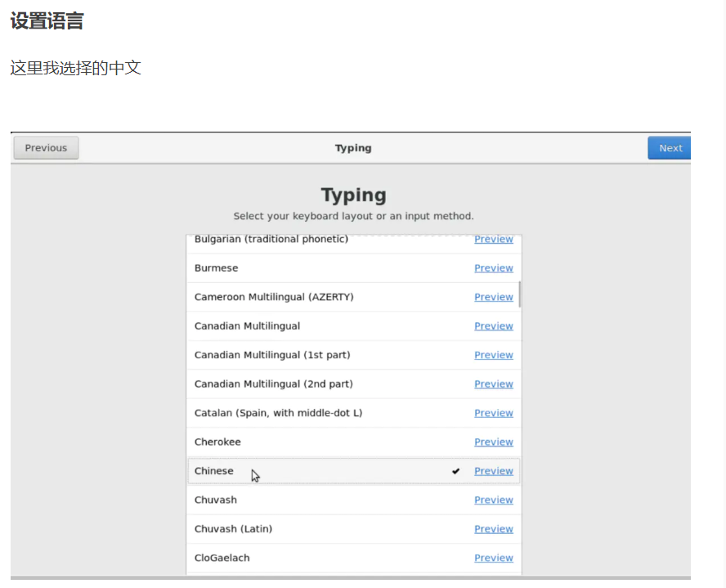Open Preview for Catalan (Spain, with middle-dot L)
This screenshot has height=588, width=726.
coord(494,412)
